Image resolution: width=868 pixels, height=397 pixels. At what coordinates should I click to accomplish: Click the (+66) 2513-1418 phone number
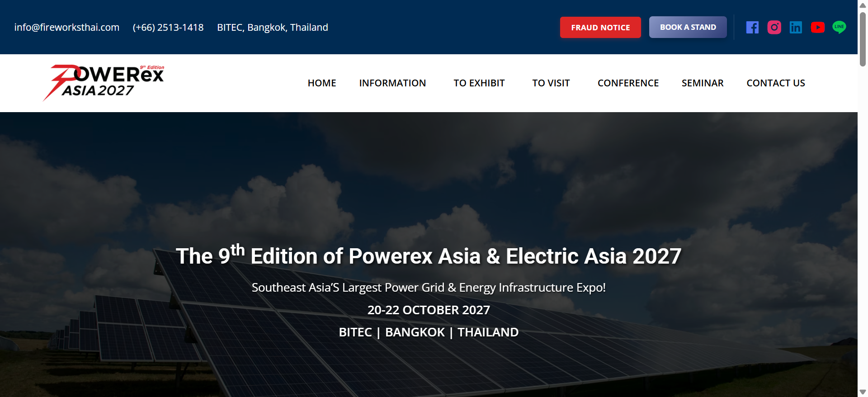pos(168,28)
